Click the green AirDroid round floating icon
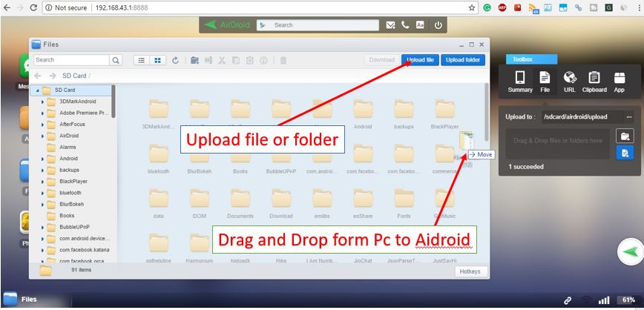This screenshot has width=644, height=310. (x=631, y=252)
